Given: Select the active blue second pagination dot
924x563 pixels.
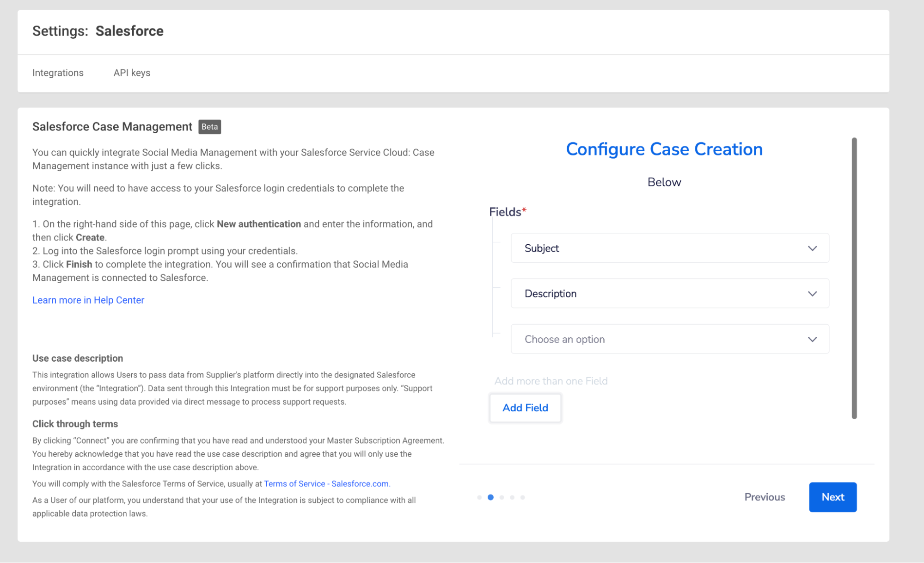Looking at the screenshot, I should (x=490, y=497).
